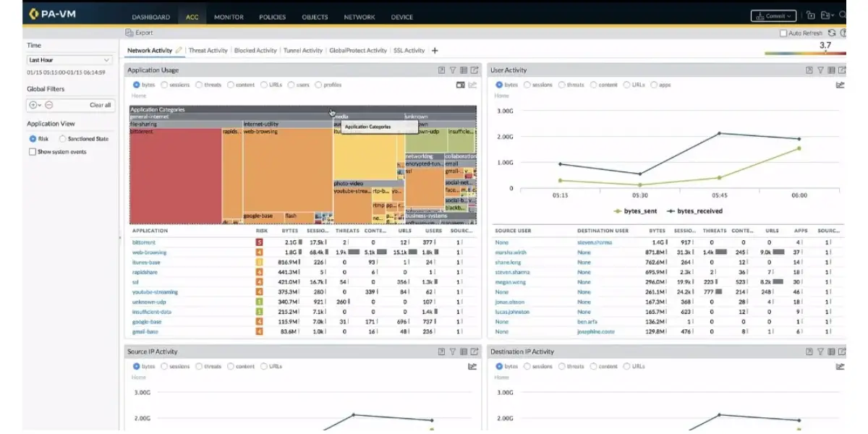Viewport: 868px width, 434px height.
Task: Switch Application Usage to line chart icon
Action: [x=473, y=85]
